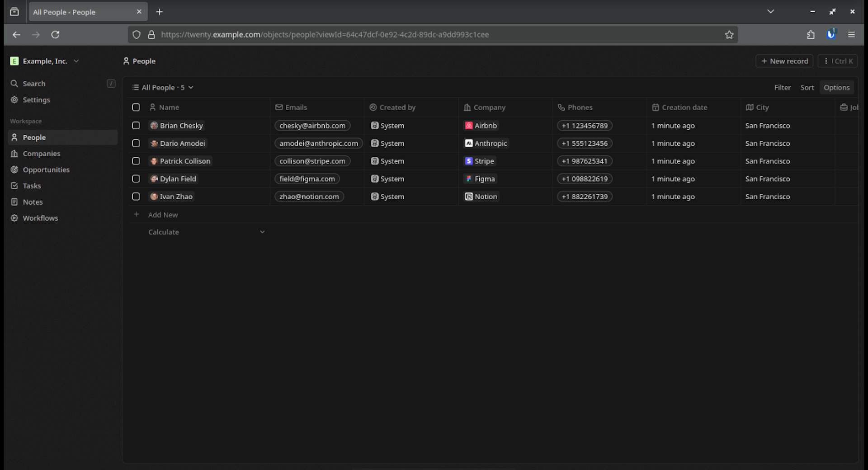
Task: Click the browser address bar URL
Action: point(325,35)
